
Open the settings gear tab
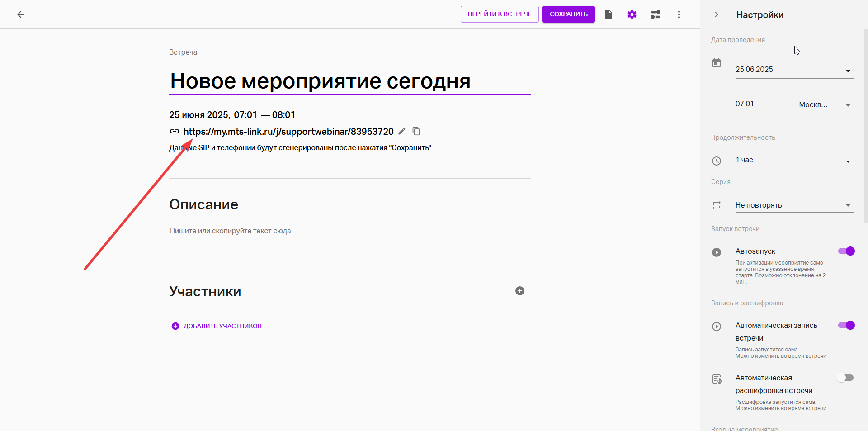tap(632, 14)
